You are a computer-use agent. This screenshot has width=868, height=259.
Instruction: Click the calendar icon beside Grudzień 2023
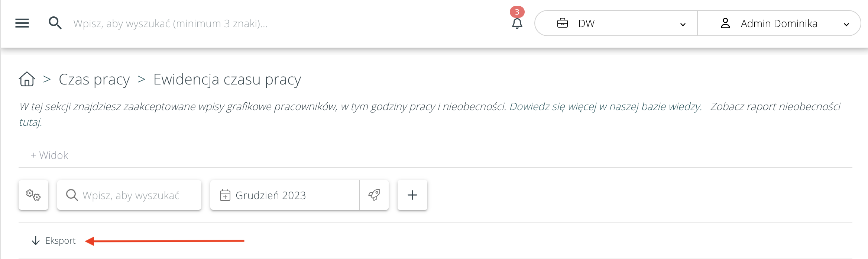(225, 195)
